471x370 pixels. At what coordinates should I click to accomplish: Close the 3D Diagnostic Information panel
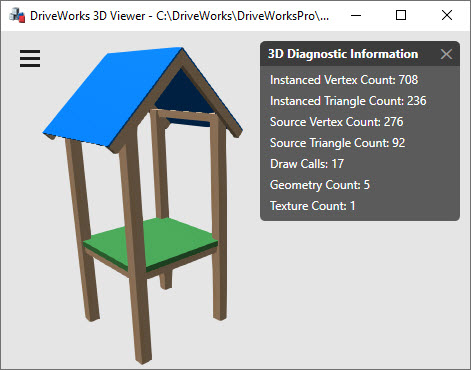(446, 54)
